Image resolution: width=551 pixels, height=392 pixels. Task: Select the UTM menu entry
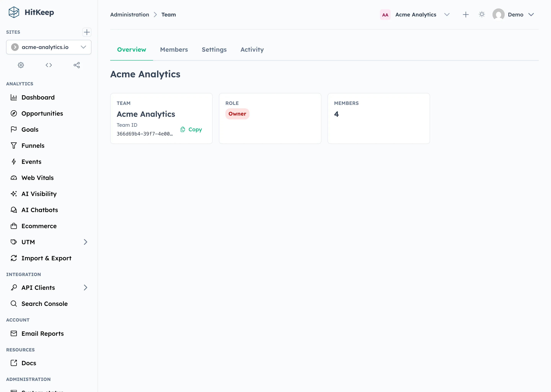coord(49,242)
